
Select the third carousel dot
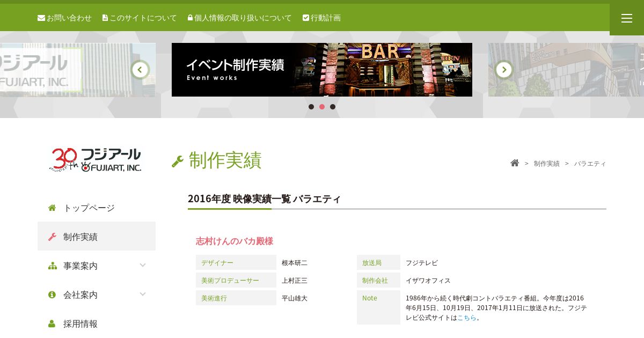333,107
